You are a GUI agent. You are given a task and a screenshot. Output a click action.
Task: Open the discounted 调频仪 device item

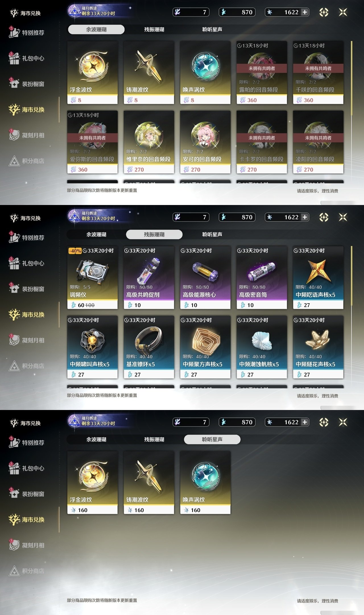pos(92,278)
